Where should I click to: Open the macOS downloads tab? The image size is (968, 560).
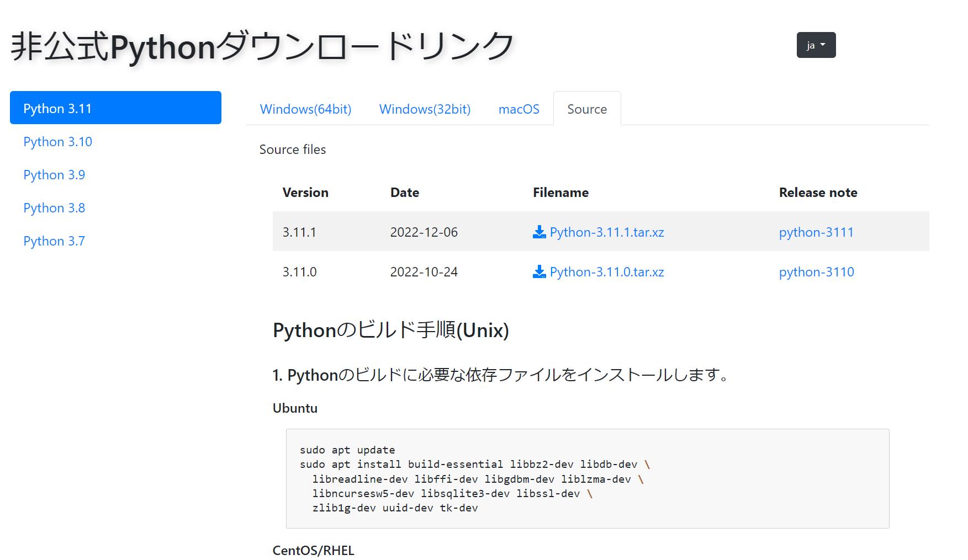[x=519, y=109]
